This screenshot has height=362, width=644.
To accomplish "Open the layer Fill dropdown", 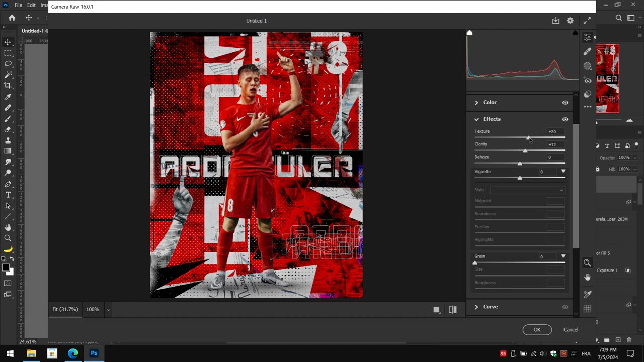I will [635, 169].
